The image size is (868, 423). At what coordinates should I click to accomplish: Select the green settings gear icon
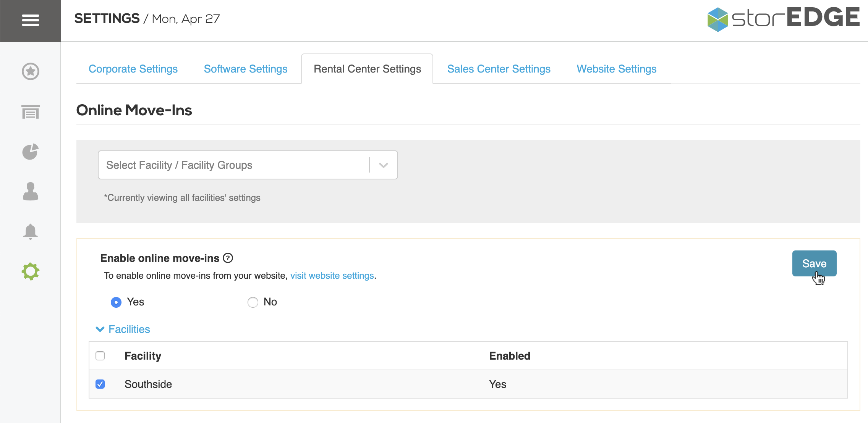[30, 271]
